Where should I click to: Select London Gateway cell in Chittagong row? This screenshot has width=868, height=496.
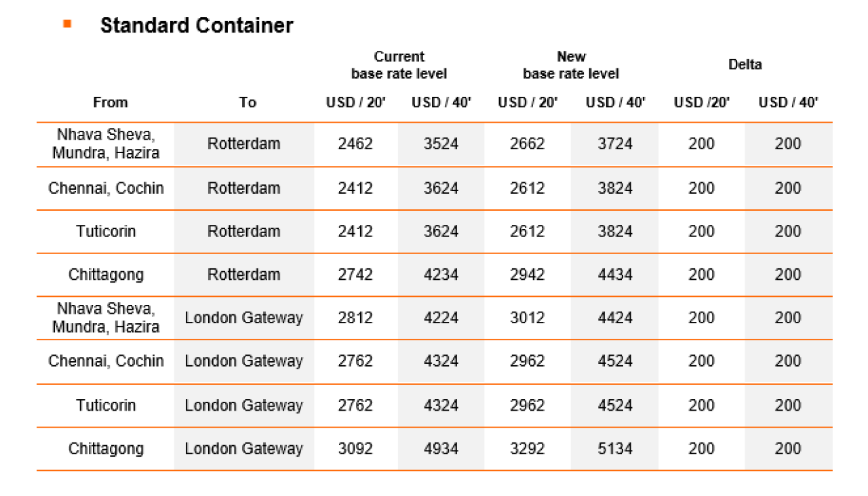coord(243,449)
